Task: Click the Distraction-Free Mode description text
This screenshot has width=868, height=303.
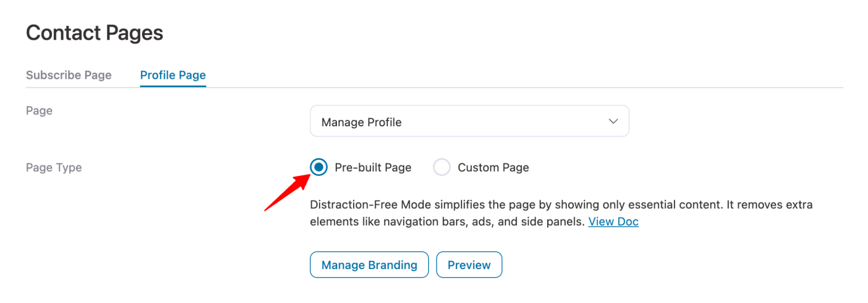Action: tap(561, 204)
